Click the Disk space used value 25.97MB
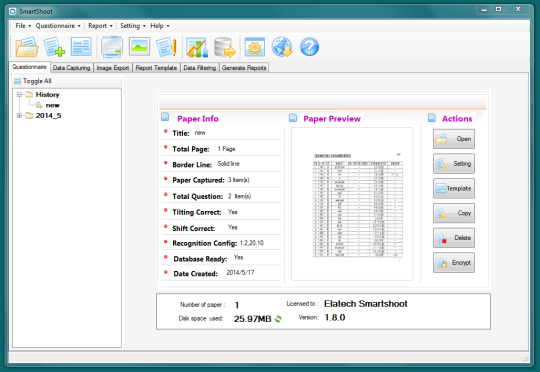This screenshot has width=540, height=372. [252, 319]
